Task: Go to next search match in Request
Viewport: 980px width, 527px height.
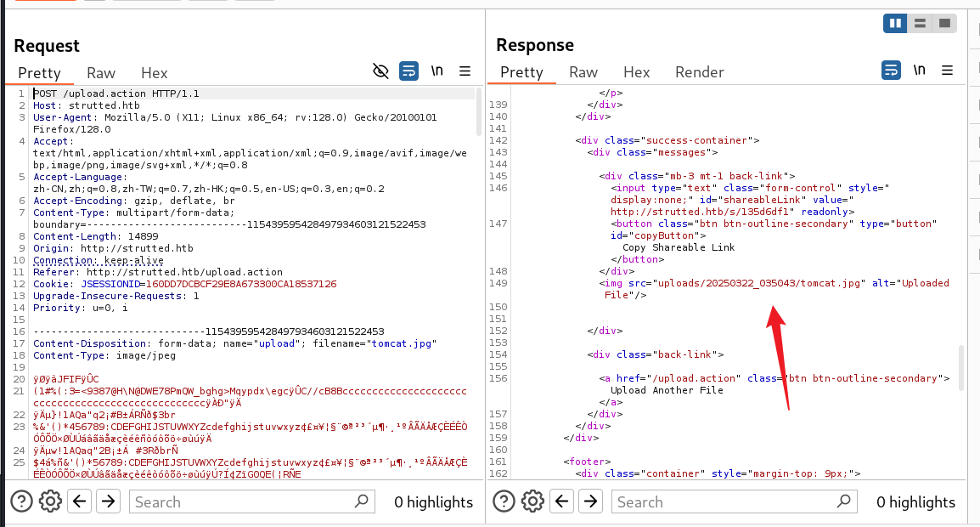Action: [108, 501]
